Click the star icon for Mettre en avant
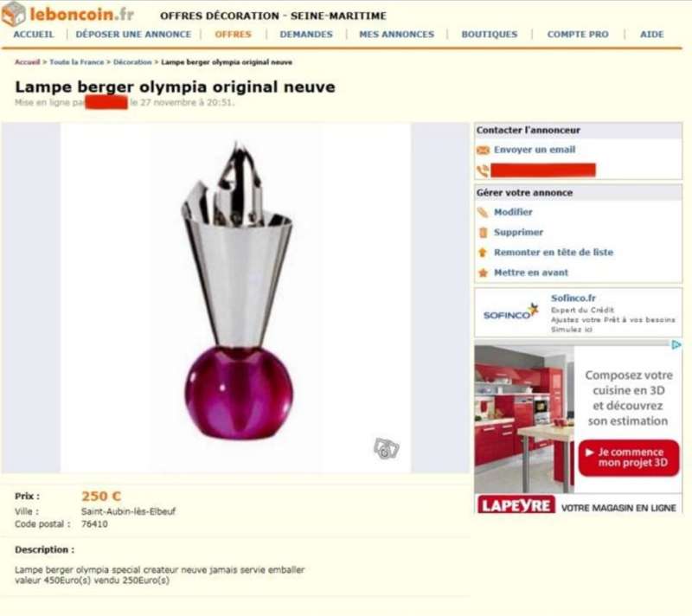Screen dimensions: 692x616 pyautogui.click(x=483, y=273)
